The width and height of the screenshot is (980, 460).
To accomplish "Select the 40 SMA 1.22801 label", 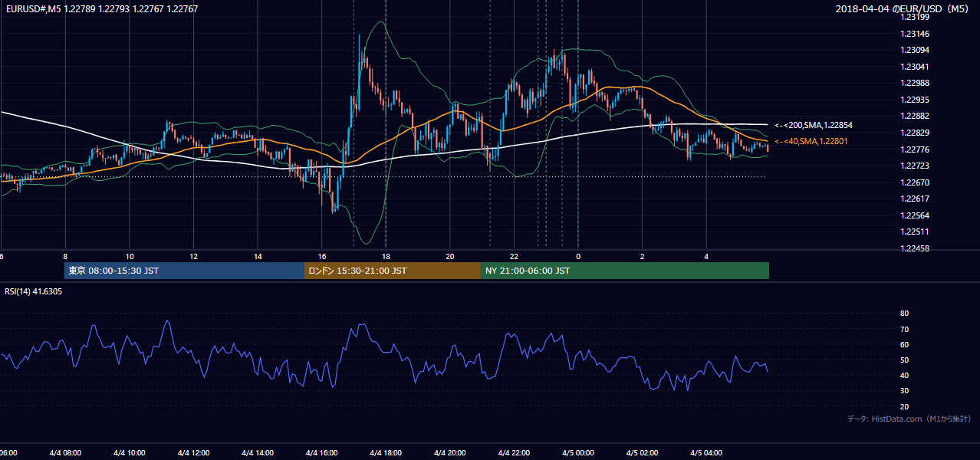I will click(811, 141).
